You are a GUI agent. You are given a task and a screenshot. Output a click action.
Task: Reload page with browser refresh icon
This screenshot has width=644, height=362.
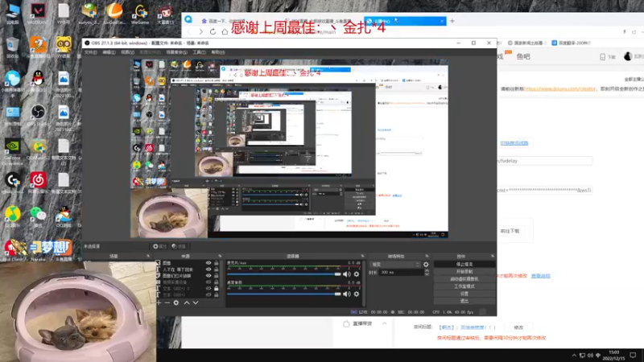pos(213,31)
